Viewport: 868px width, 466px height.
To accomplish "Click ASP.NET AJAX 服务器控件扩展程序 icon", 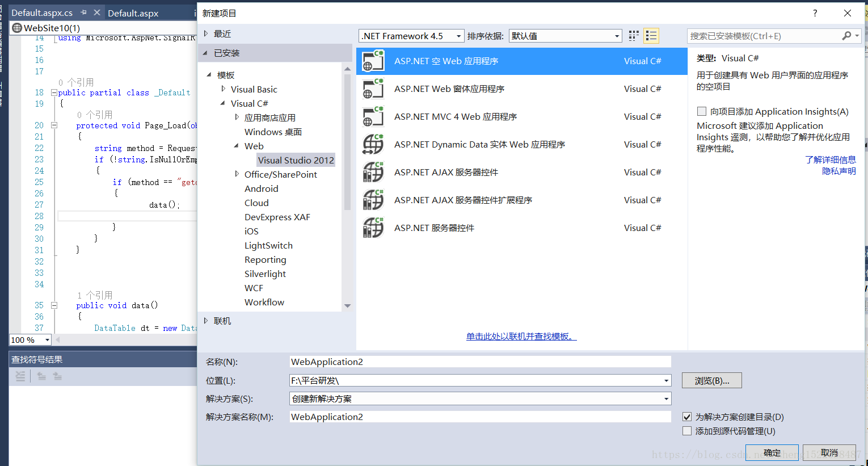I will (373, 200).
